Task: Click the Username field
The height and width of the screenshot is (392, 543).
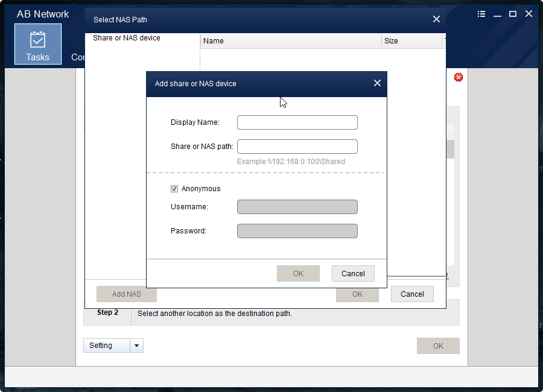Action: [x=297, y=207]
